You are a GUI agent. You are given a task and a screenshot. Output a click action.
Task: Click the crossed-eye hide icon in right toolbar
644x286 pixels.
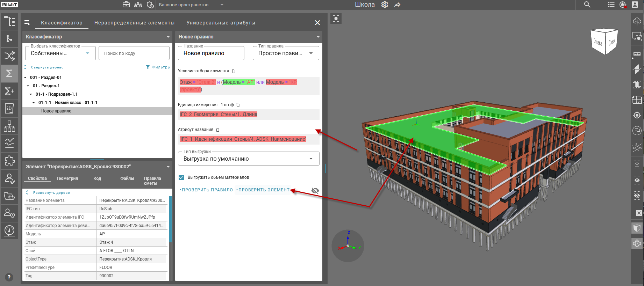tap(637, 196)
